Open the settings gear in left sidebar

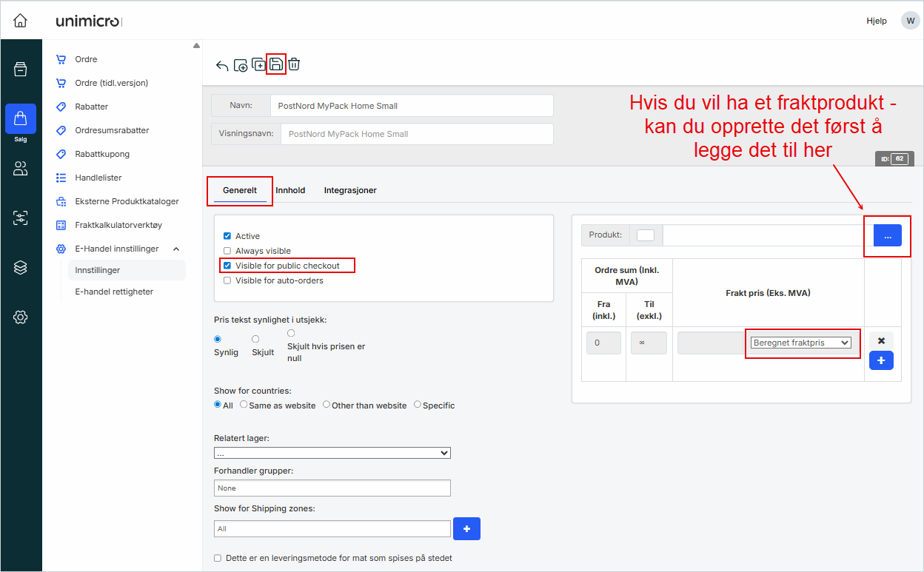click(21, 317)
